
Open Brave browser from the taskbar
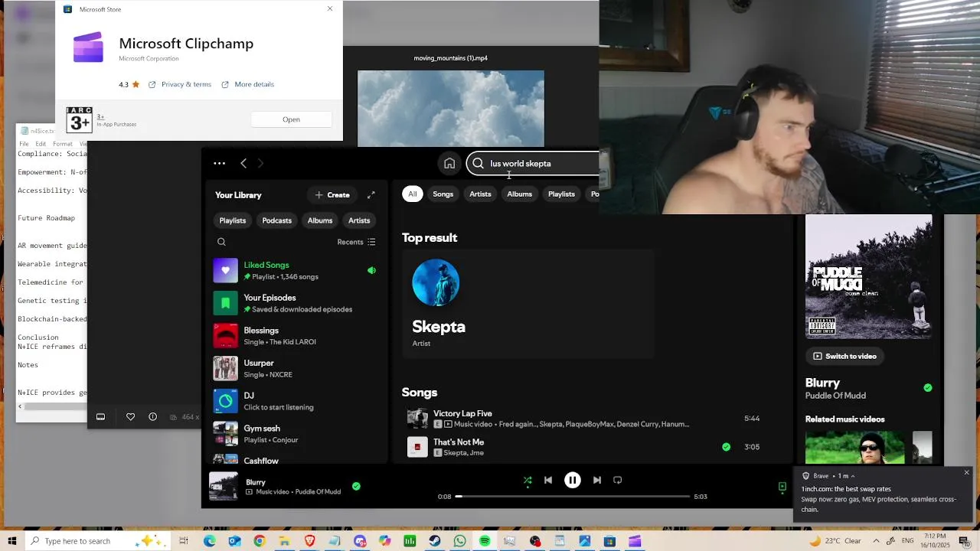click(309, 541)
